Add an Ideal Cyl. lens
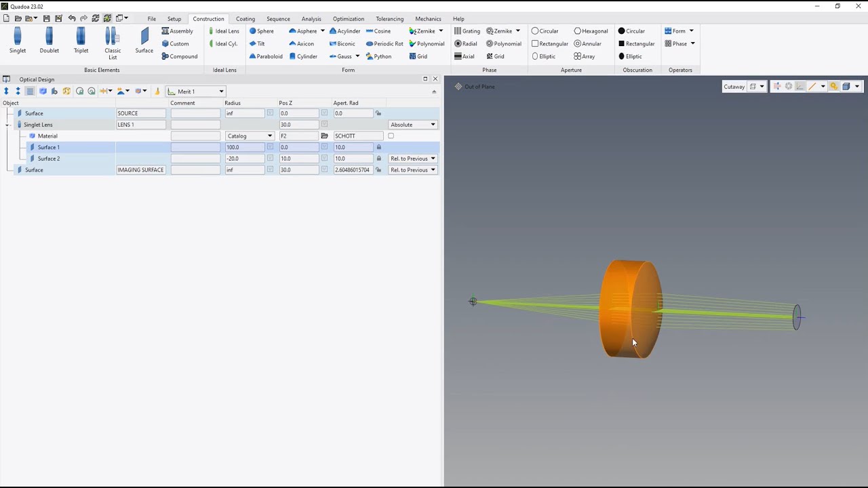 [223, 44]
